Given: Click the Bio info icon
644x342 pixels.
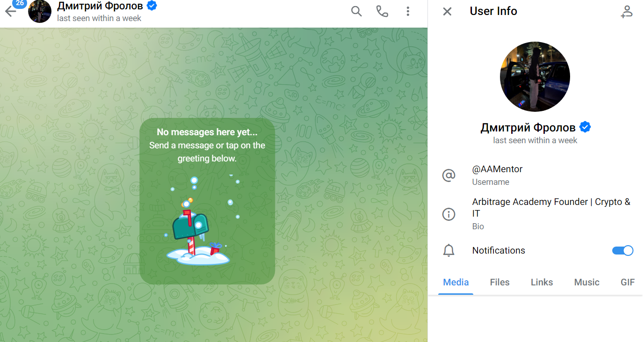Looking at the screenshot, I should click(449, 214).
